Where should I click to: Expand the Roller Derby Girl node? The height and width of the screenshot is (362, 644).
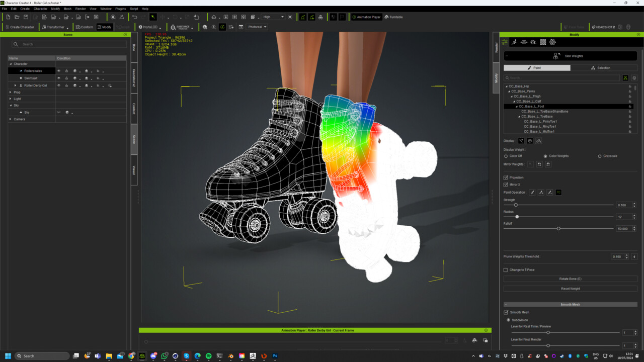pyautogui.click(x=16, y=85)
